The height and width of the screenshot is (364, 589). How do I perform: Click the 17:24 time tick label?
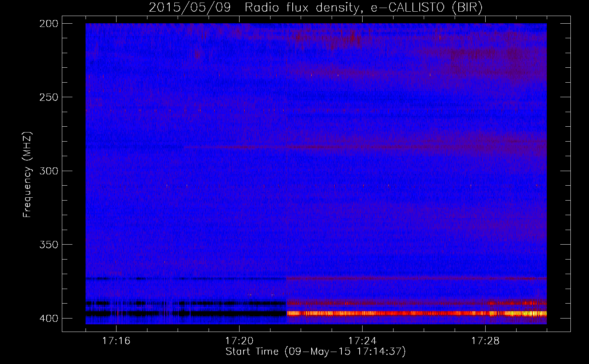tap(362, 341)
